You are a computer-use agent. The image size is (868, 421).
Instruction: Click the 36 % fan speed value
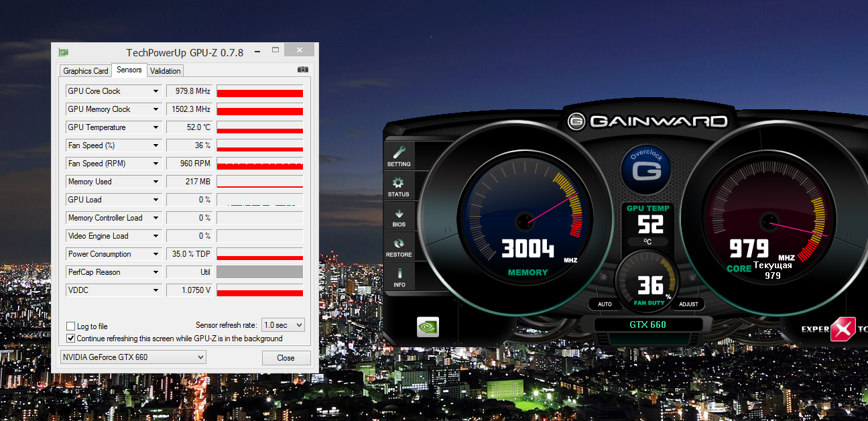point(190,145)
